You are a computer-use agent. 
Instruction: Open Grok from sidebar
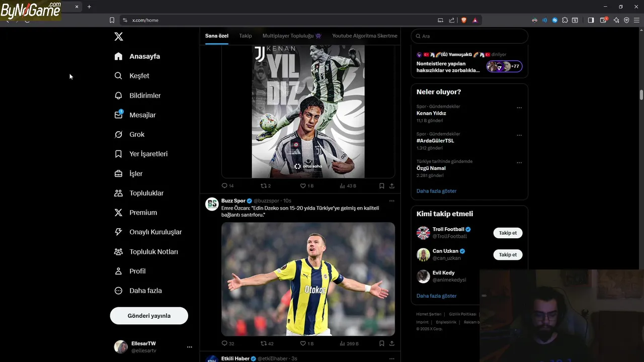point(129,134)
